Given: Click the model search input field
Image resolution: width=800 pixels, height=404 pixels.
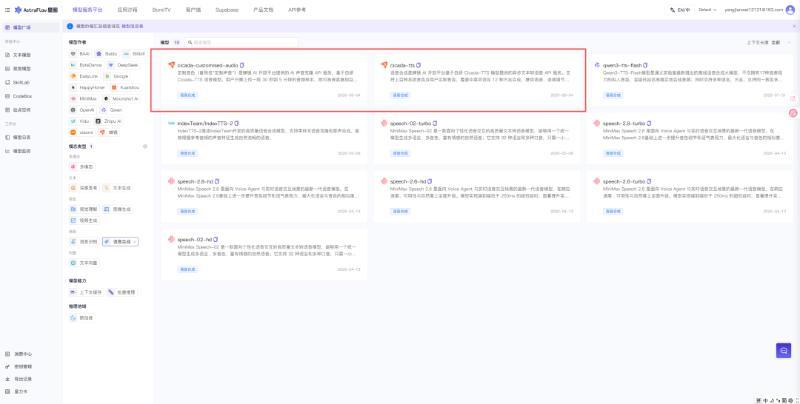Looking at the screenshot, I should (x=241, y=43).
